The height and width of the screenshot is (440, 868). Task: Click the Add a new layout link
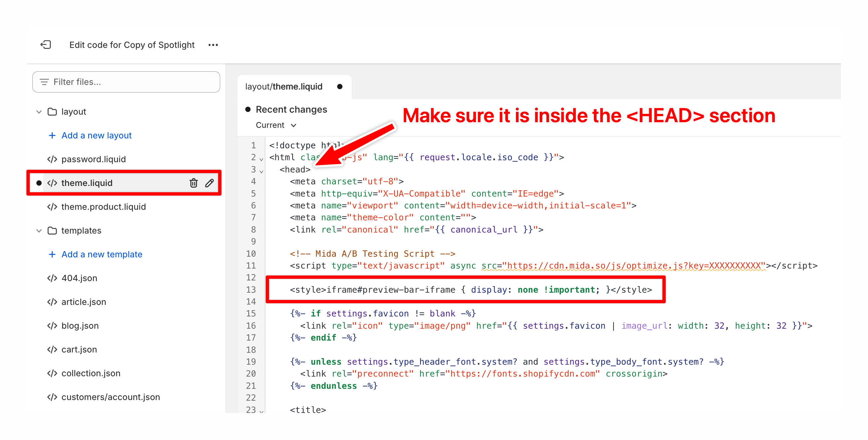[97, 135]
